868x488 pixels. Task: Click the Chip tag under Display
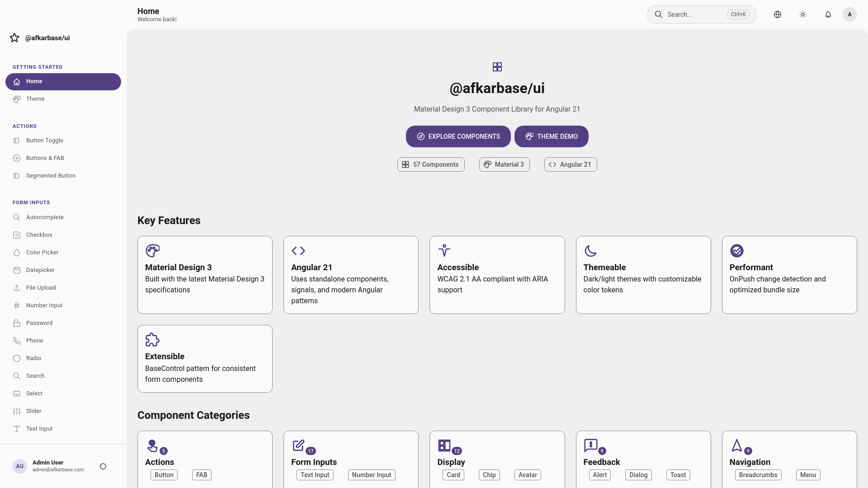click(x=489, y=475)
